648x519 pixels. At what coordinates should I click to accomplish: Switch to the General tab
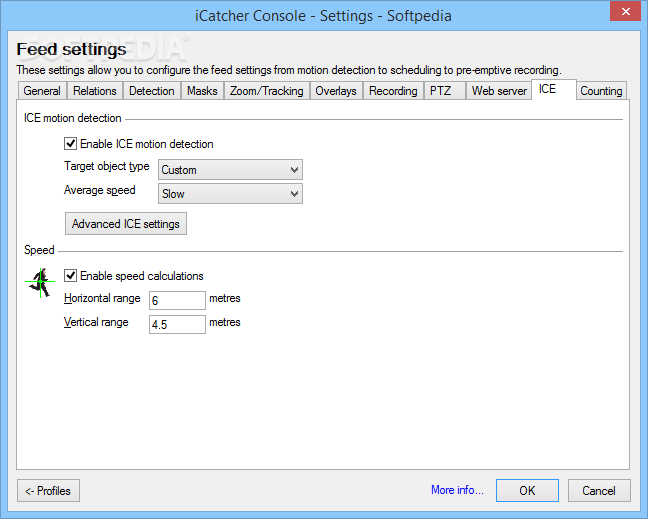[42, 91]
